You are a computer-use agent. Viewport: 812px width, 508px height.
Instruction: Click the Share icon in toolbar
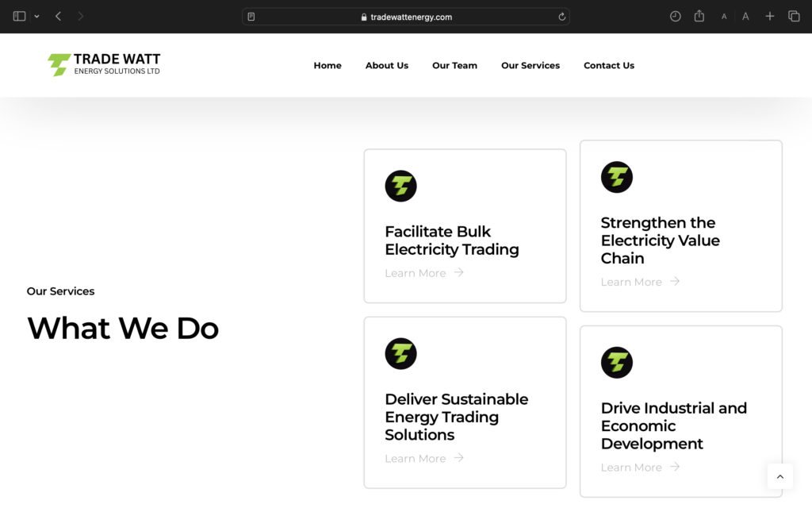[699, 16]
